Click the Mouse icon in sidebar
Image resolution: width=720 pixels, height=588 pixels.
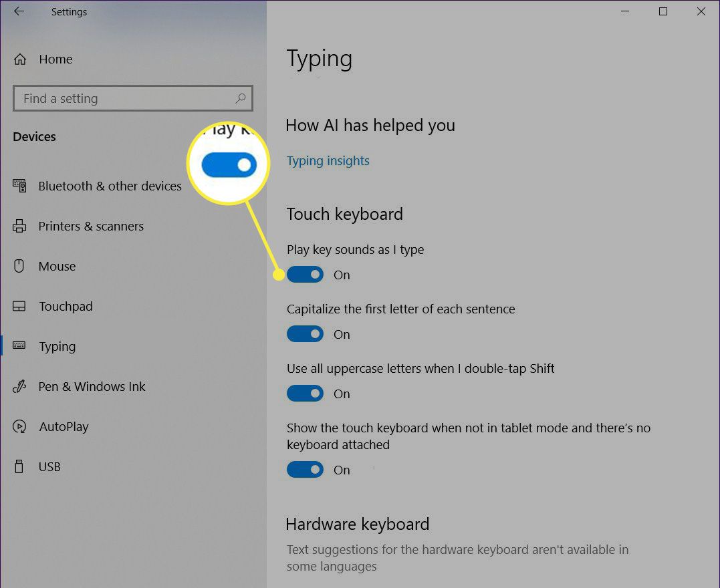tap(19, 266)
